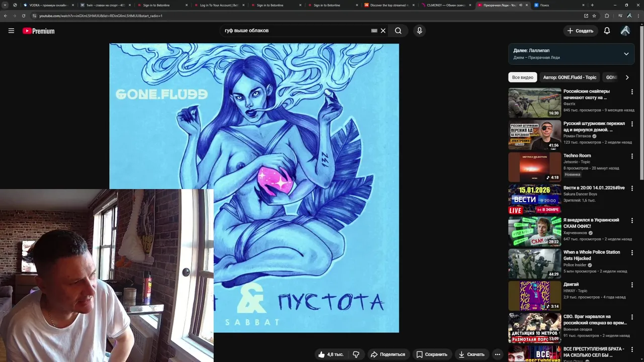Open the account avatar menu

(x=625, y=31)
